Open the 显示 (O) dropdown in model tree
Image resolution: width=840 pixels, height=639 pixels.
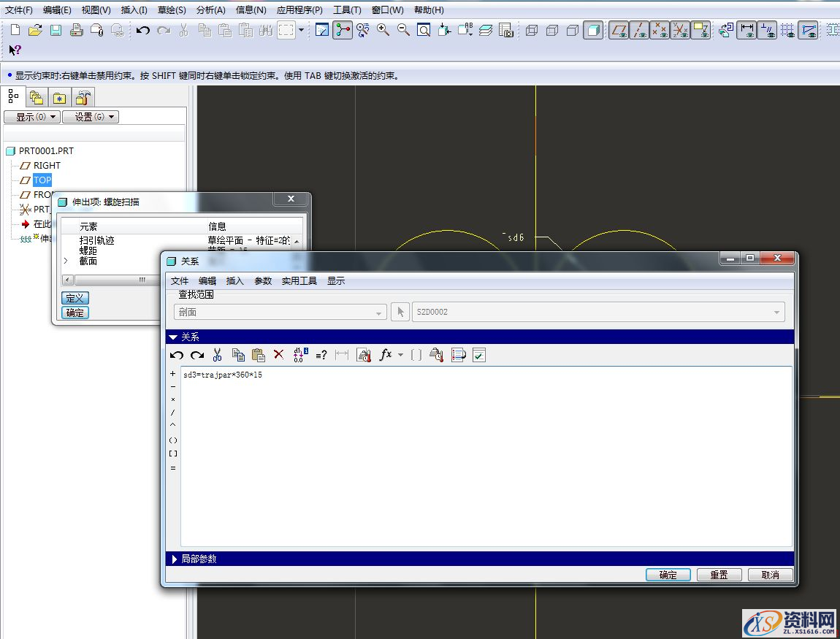pos(31,117)
